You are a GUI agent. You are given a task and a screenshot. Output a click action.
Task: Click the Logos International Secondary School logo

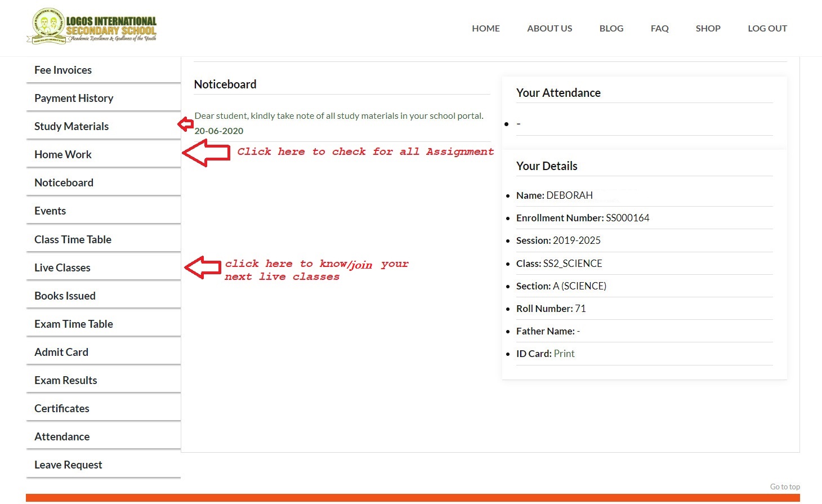click(x=91, y=26)
